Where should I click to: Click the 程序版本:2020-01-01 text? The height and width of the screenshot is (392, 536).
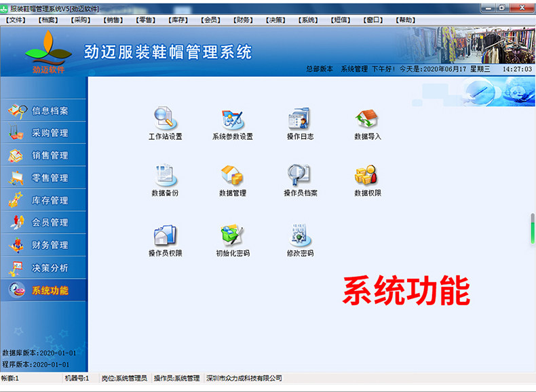[x=35, y=365]
